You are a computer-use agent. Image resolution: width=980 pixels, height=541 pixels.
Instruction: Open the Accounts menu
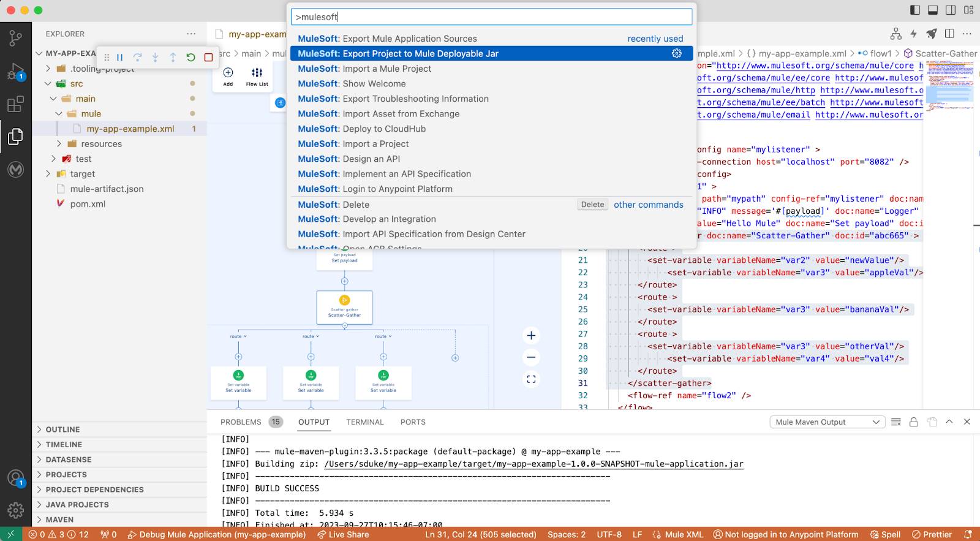(15, 478)
